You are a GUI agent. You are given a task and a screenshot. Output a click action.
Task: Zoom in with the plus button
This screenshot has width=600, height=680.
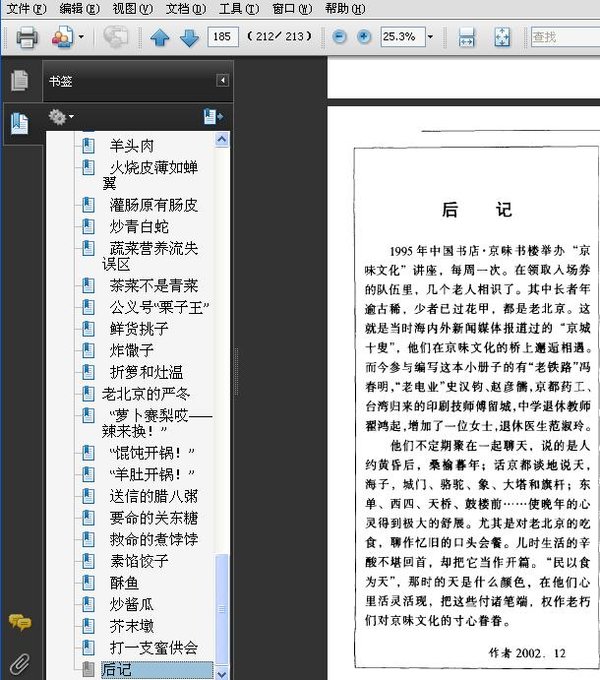point(364,37)
